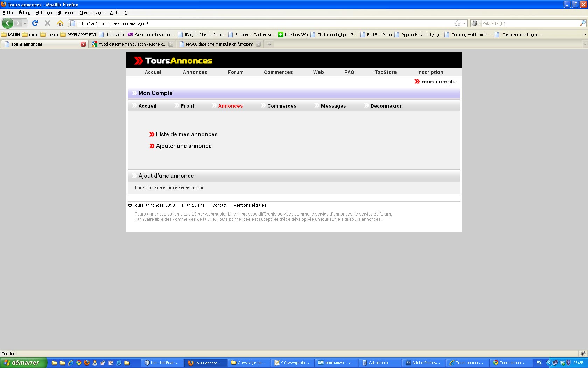
Task: Bookmark this page with the star icon
Action: coord(457,23)
